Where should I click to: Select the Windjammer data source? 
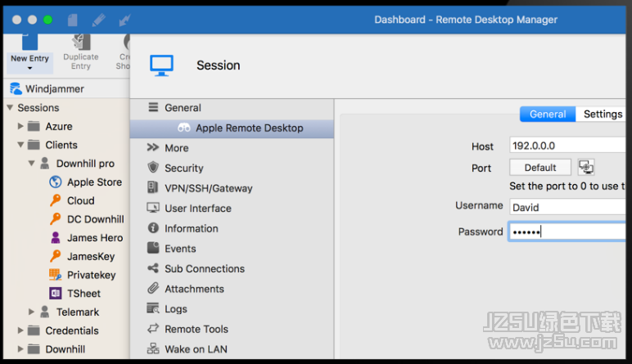pos(47,88)
